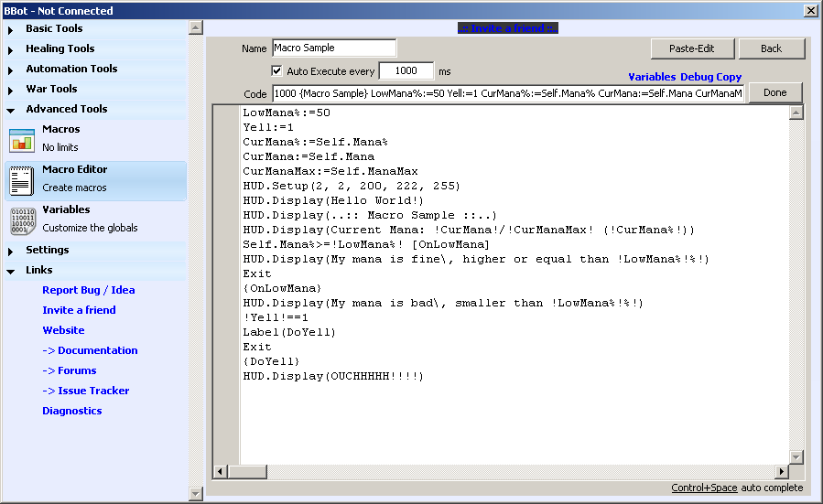
Task: Click the code editor's scroll-down arrow
Action: pyautogui.click(x=796, y=456)
